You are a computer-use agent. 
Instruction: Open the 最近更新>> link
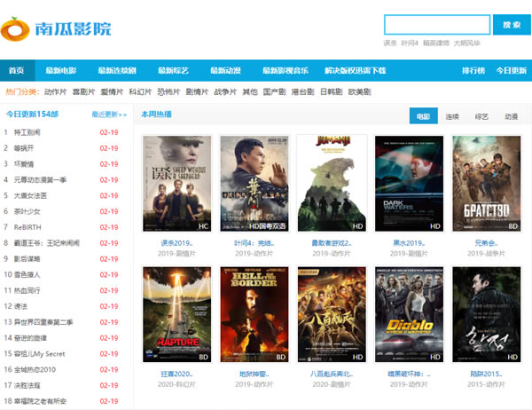click(106, 114)
